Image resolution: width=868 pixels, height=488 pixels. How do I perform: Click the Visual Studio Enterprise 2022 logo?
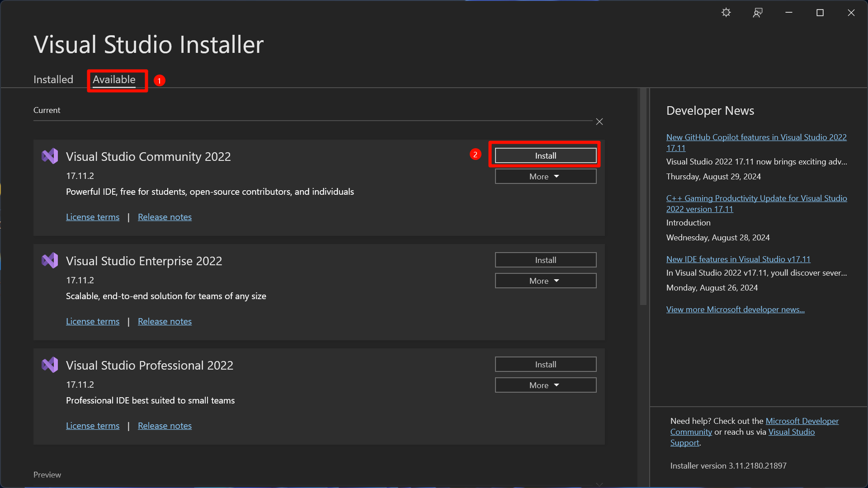tap(50, 261)
